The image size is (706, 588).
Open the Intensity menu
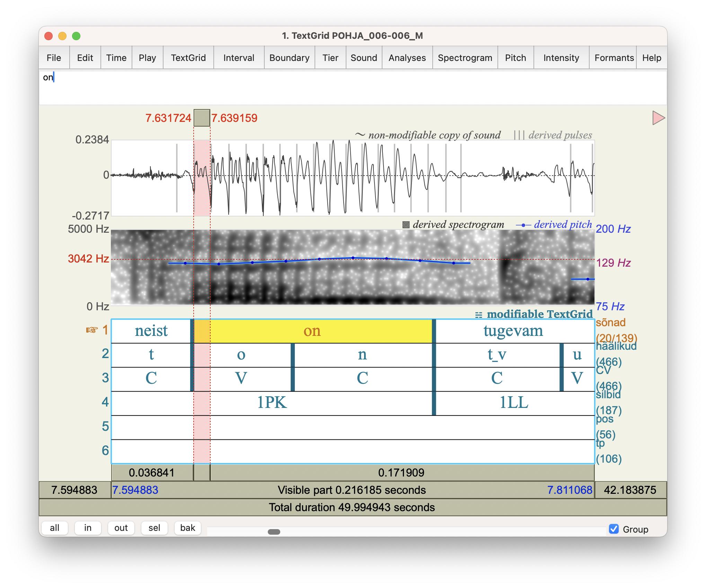pyautogui.click(x=562, y=58)
